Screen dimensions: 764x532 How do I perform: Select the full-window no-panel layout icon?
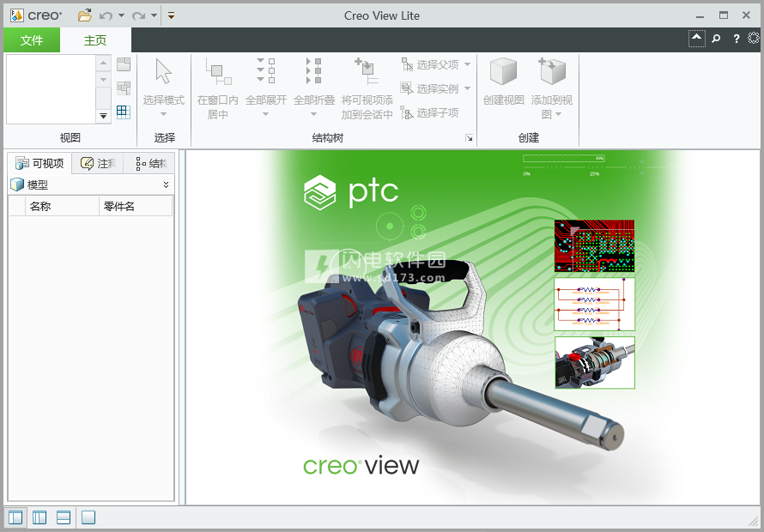(88, 517)
